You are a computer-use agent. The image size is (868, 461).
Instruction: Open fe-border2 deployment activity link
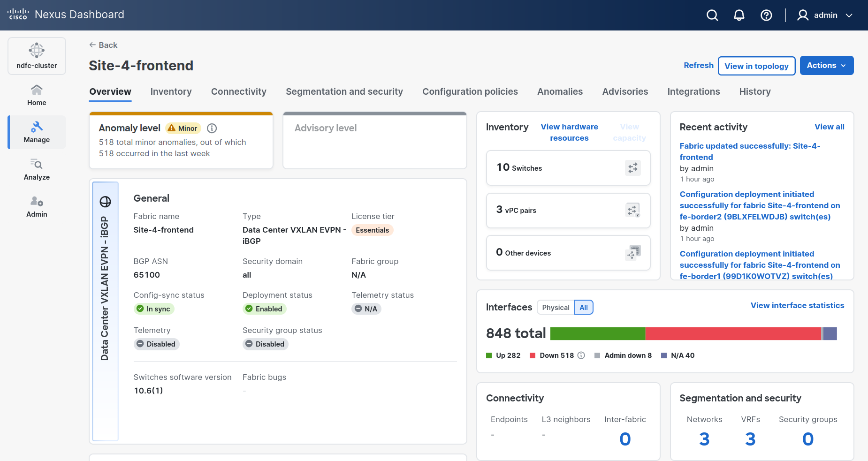(760, 205)
